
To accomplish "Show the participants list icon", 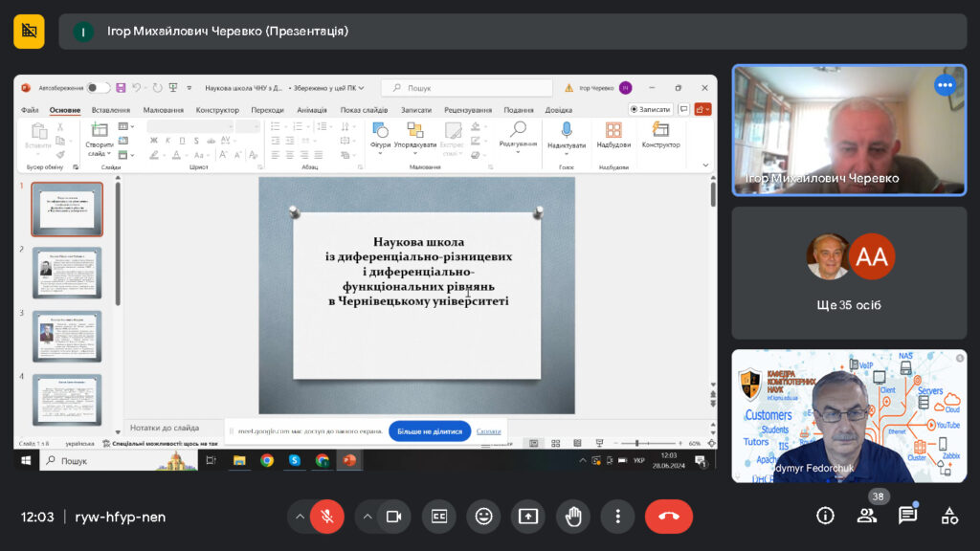I will click(x=866, y=517).
